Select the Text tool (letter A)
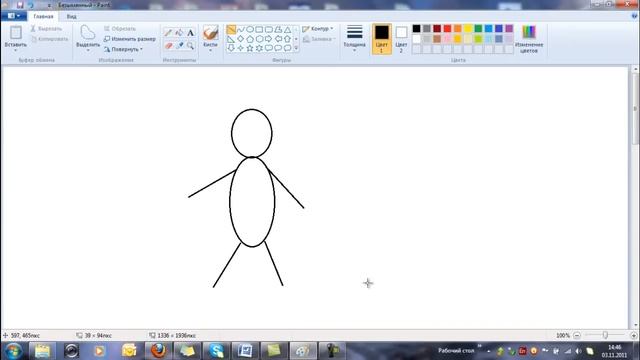640x360 pixels. coord(190,33)
